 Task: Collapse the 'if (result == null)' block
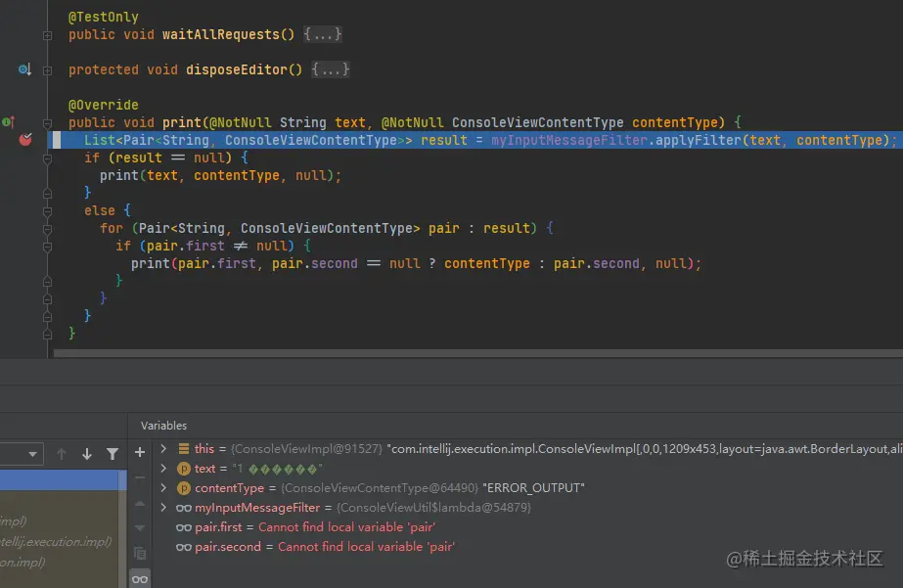pyautogui.click(x=48, y=158)
